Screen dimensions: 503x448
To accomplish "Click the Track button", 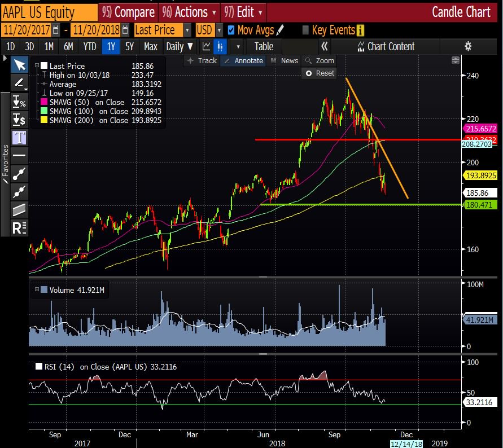I will 202,60.
